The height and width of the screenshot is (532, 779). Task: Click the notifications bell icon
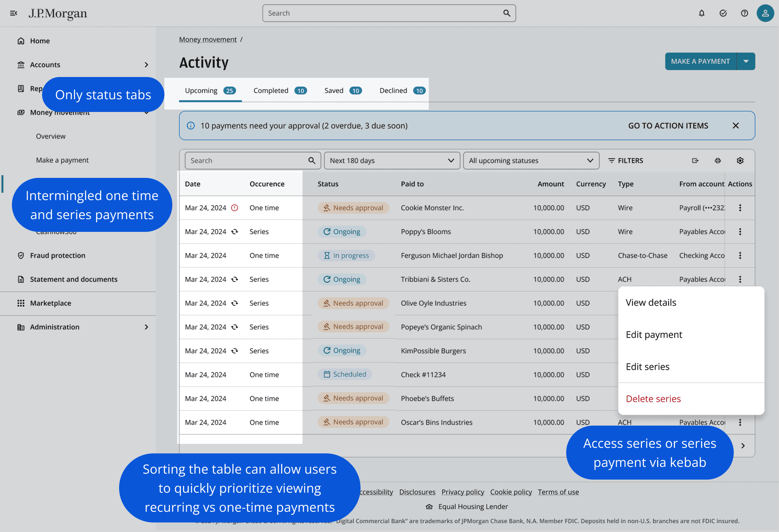[702, 13]
